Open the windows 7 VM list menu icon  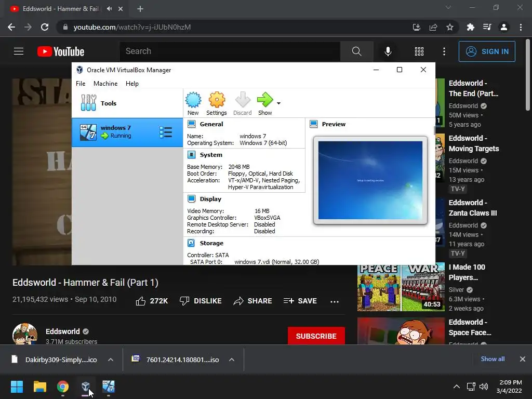pyautogui.click(x=166, y=132)
